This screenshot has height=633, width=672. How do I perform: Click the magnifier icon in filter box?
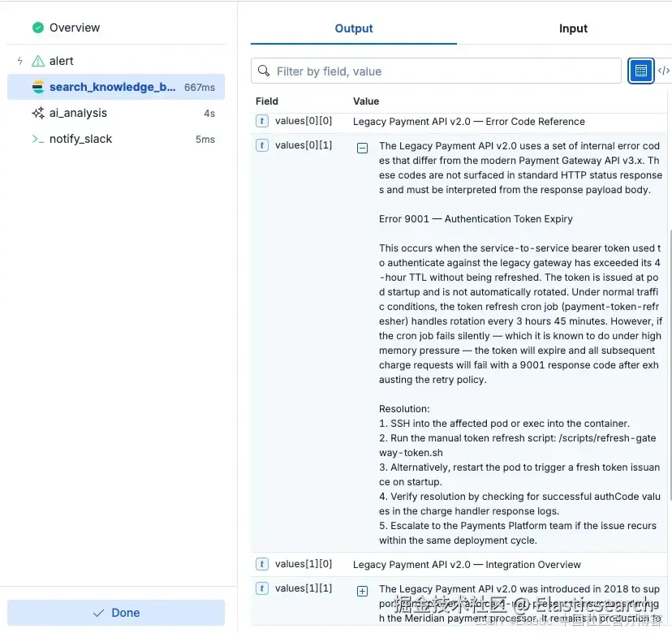[264, 71]
